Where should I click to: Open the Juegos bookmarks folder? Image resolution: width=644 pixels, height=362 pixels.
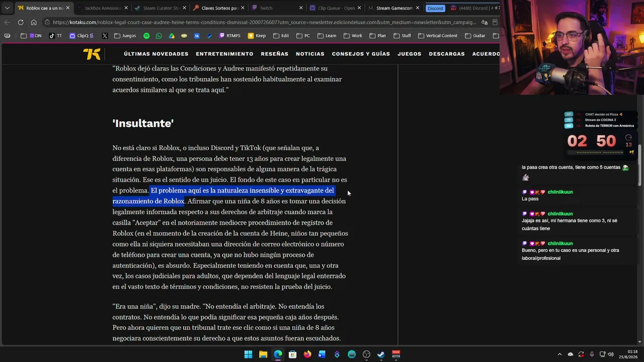[x=125, y=36]
